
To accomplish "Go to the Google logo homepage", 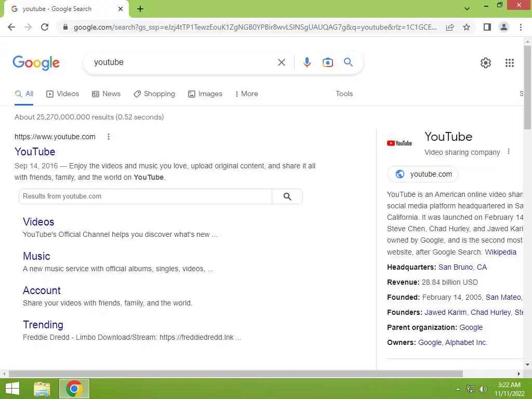I will click(x=36, y=63).
